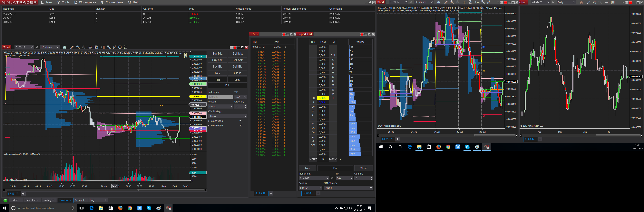Open properties list icon in 15 Minute chart
The height and width of the screenshot is (212, 644).
tap(125, 47)
